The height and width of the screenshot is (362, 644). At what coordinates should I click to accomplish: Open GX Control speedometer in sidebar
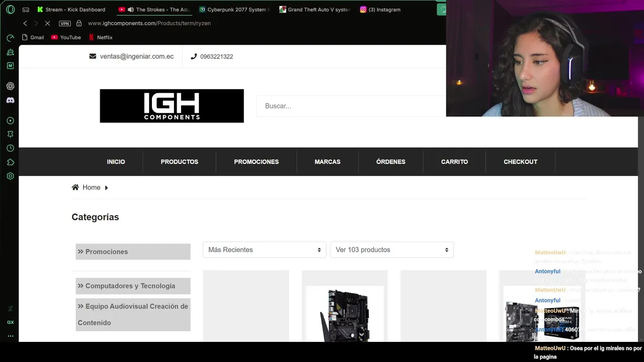click(x=10, y=38)
